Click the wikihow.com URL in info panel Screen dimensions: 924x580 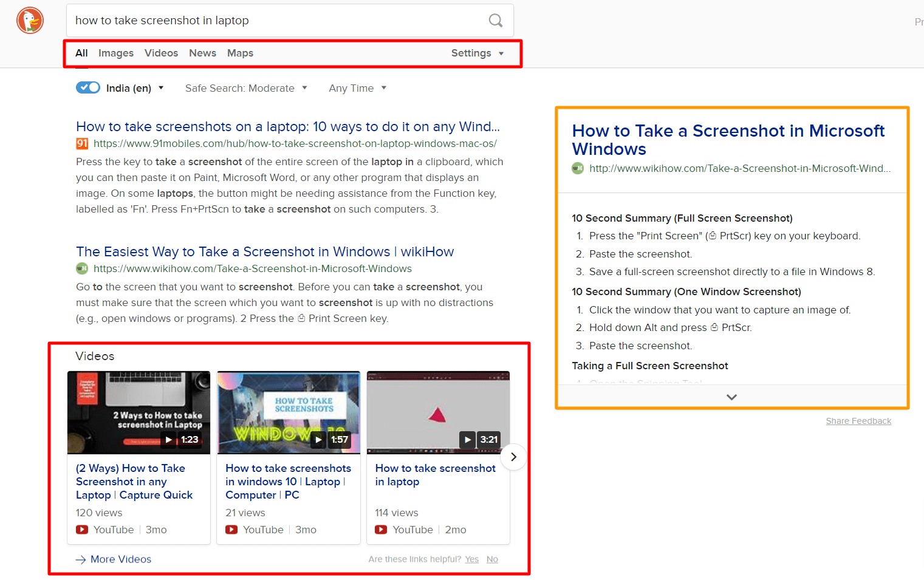click(740, 168)
